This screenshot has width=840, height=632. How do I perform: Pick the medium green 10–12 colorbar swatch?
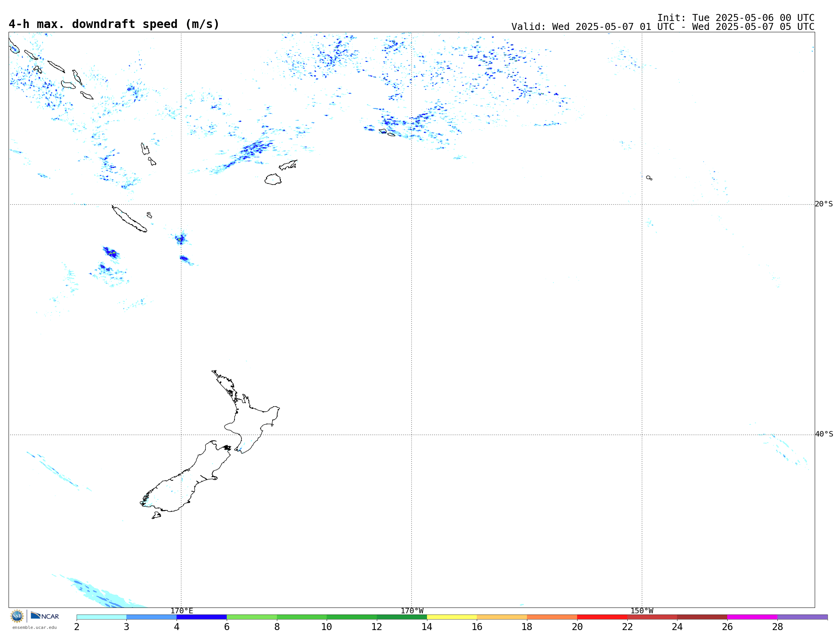352,617
